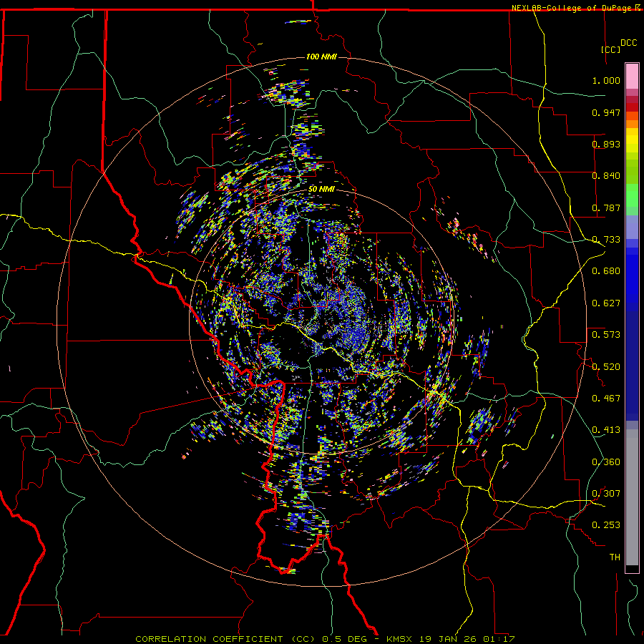Click the DCC legend title
Screen dimensions: 644x644
point(628,43)
